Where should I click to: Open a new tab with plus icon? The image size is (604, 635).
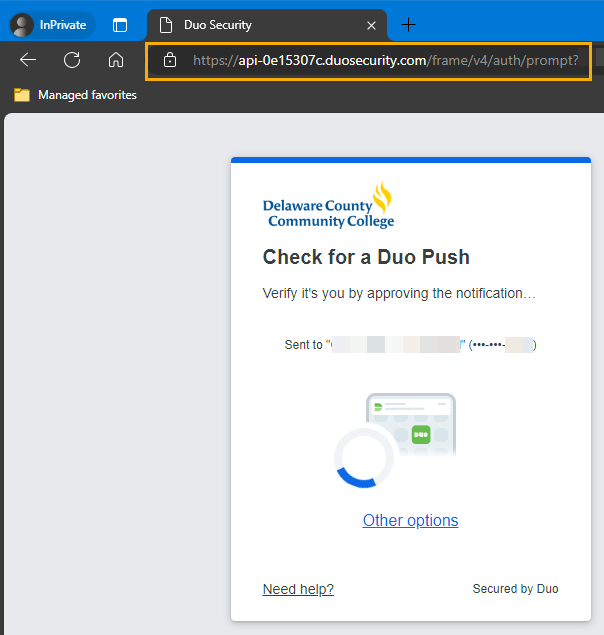point(408,25)
